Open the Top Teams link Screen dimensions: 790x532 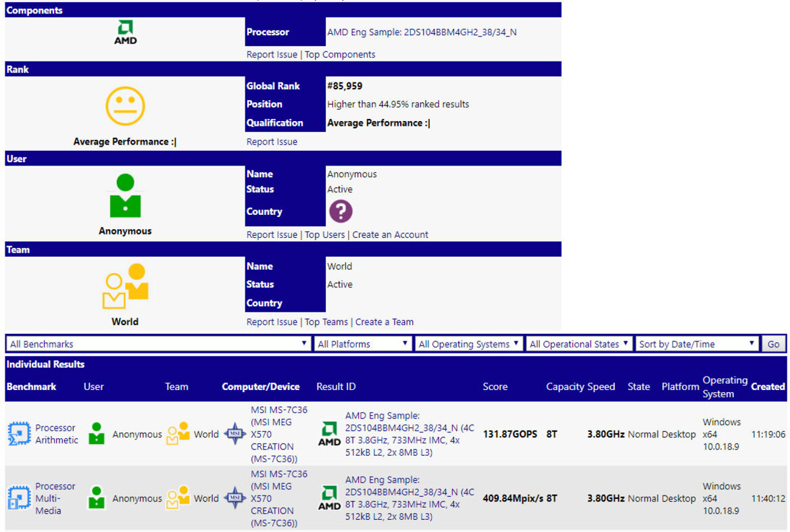(326, 322)
